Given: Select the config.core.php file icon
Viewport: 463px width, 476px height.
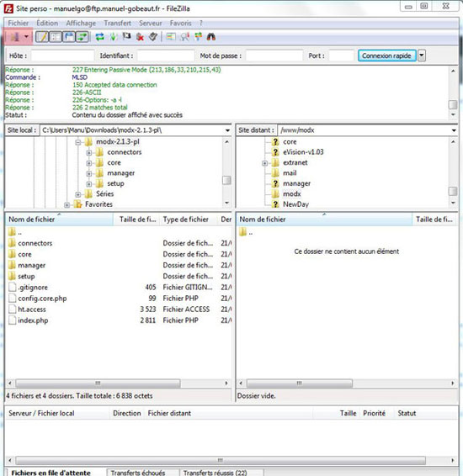Looking at the screenshot, I should (x=12, y=298).
